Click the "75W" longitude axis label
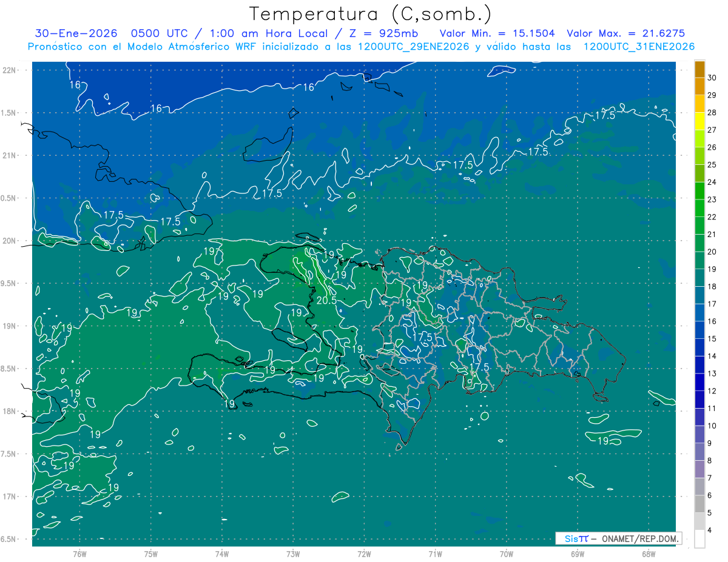Viewport: 728px width, 562px height. pos(151,554)
